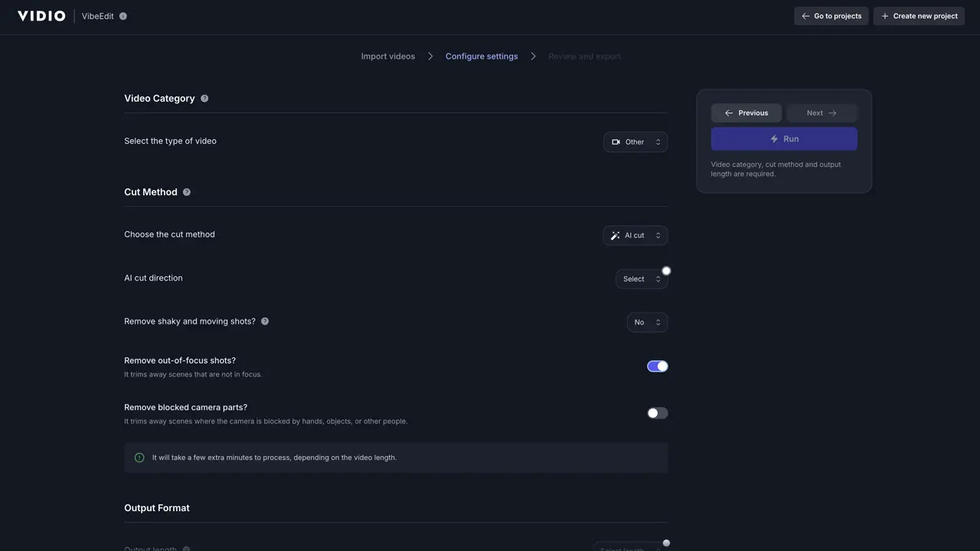Viewport: 980px width, 551px height.
Task: Click the Run button
Action: (x=784, y=139)
